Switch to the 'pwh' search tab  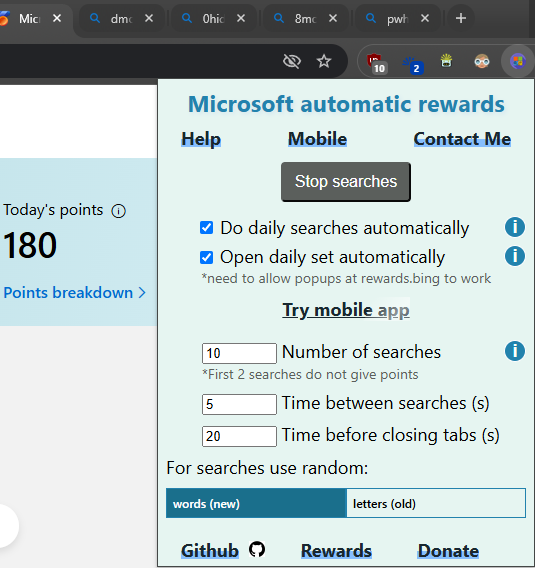coord(397,18)
